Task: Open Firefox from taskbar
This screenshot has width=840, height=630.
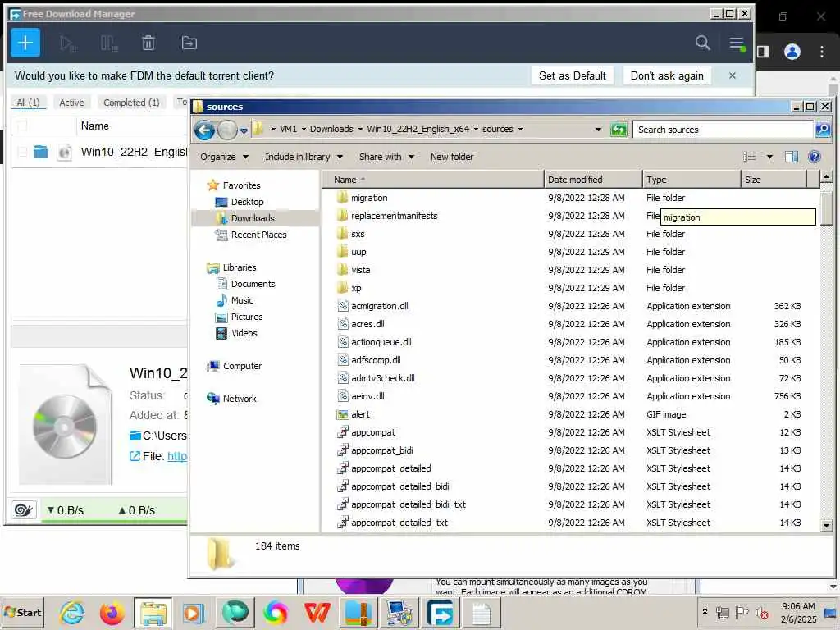Action: pos(112,613)
